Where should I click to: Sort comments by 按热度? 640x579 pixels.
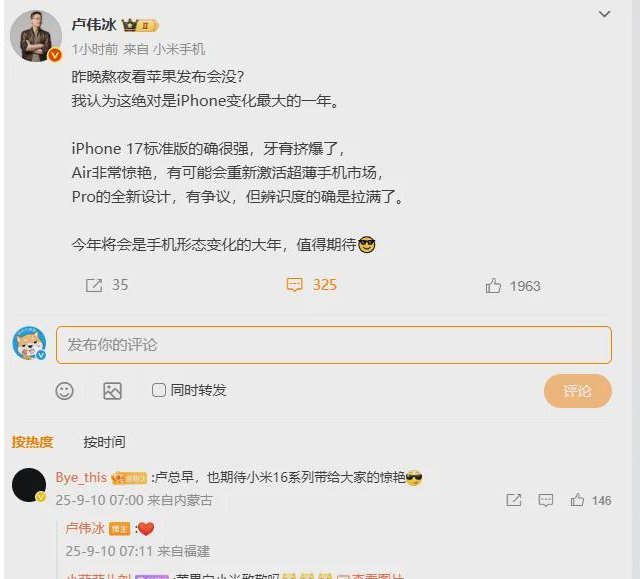tap(33, 441)
